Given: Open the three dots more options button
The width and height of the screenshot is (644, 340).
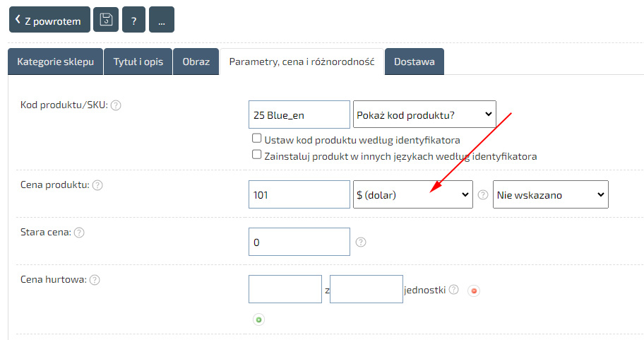Looking at the screenshot, I should (x=162, y=20).
